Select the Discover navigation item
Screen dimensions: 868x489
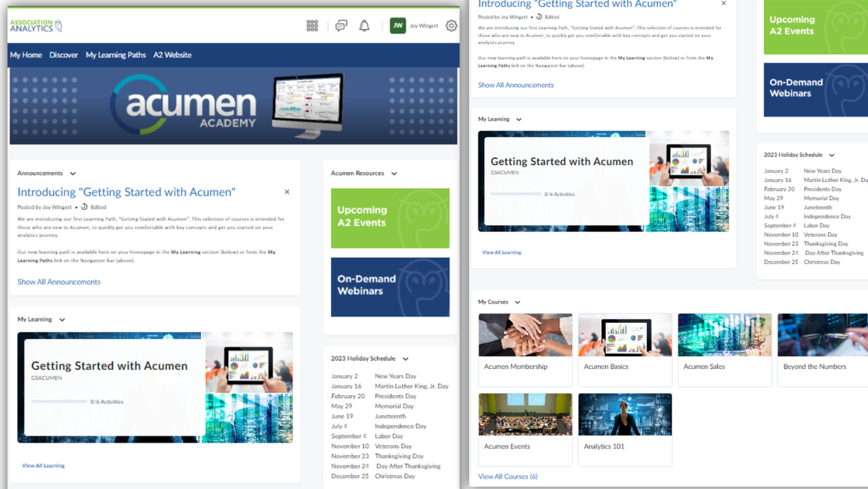click(64, 55)
